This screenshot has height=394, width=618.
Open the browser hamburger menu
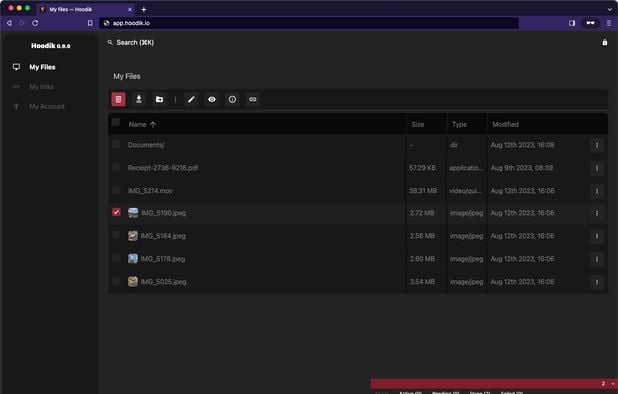(x=609, y=23)
